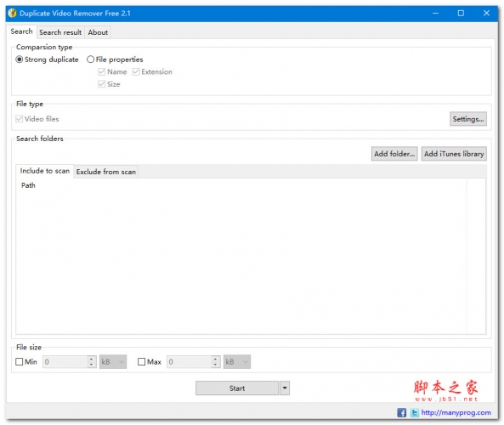504x425 pixels.
Task: Maximize the Duplicate Video Remover window
Action: pos(461,14)
